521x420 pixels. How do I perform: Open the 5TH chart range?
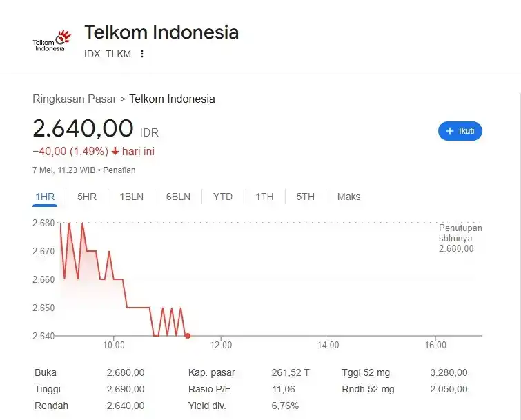(306, 197)
